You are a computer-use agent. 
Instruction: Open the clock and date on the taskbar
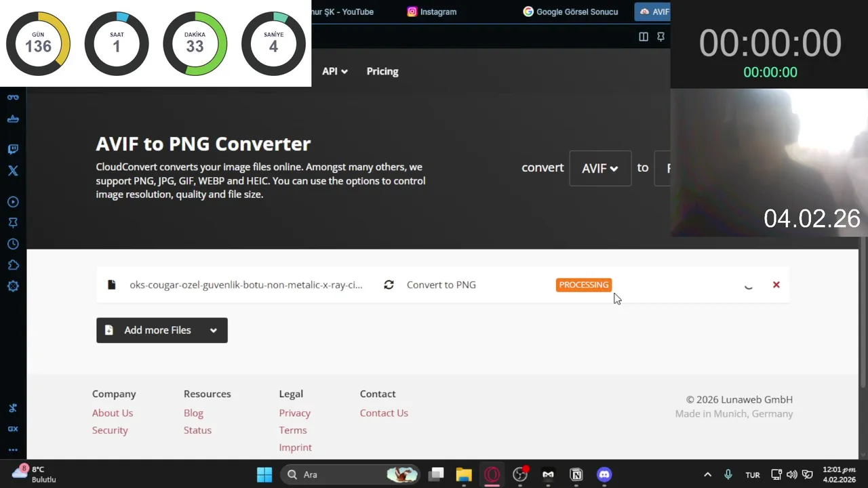(840, 474)
